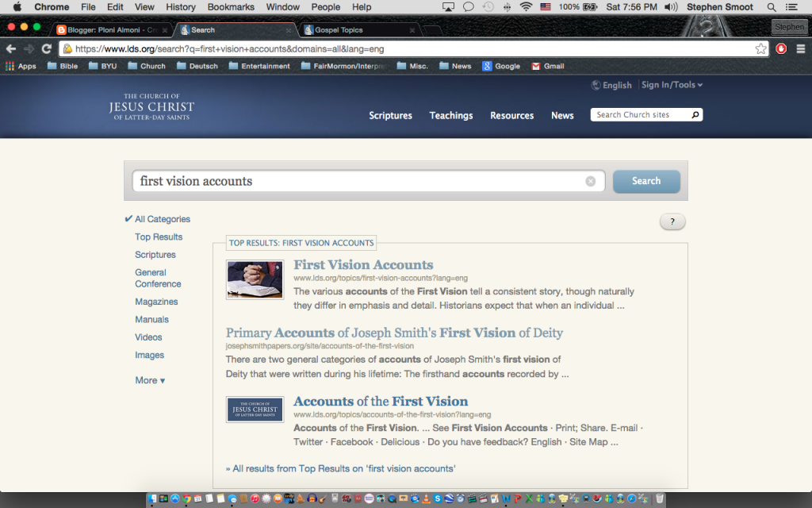The height and width of the screenshot is (508, 812).
Task: Click the globe icon next to English
Action: [596, 85]
